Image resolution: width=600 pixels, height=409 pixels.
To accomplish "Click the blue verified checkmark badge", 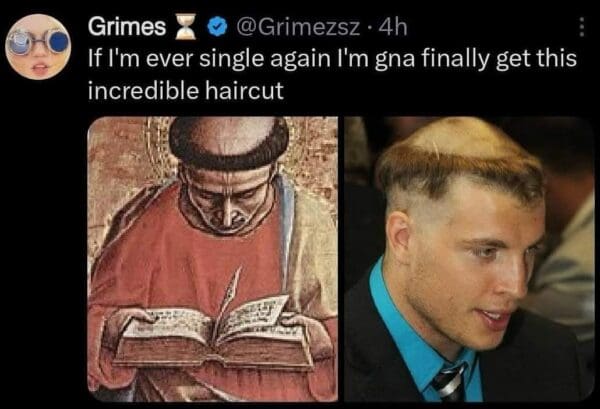I will [218, 27].
